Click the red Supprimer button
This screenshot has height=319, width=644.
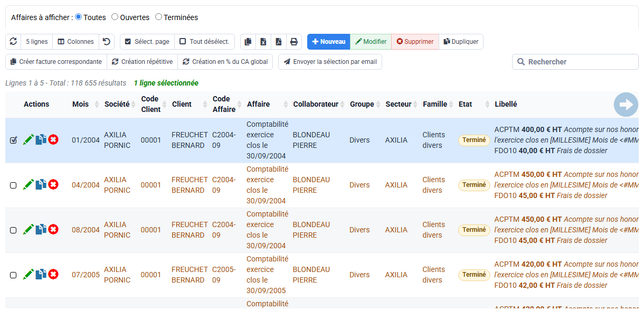(415, 42)
